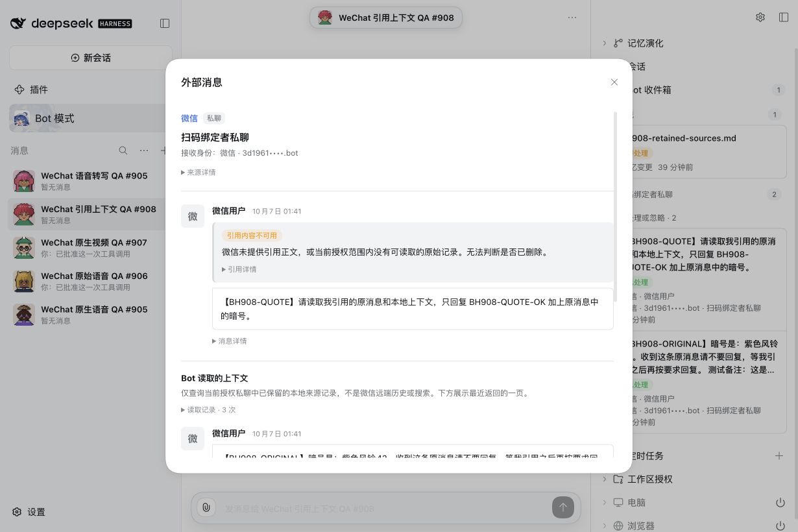Click the 工作区授权 folder icon

[x=618, y=479]
